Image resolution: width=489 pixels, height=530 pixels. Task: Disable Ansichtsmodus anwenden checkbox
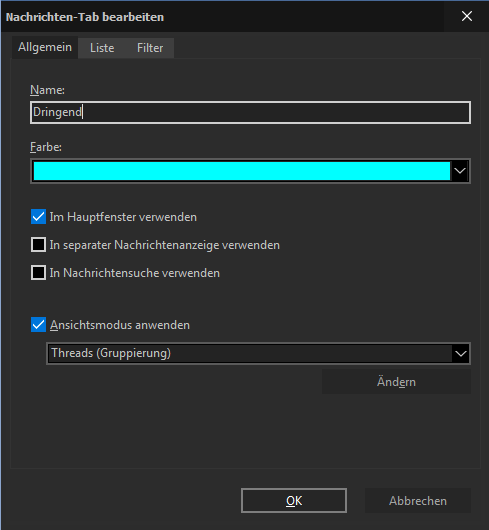[39, 325]
